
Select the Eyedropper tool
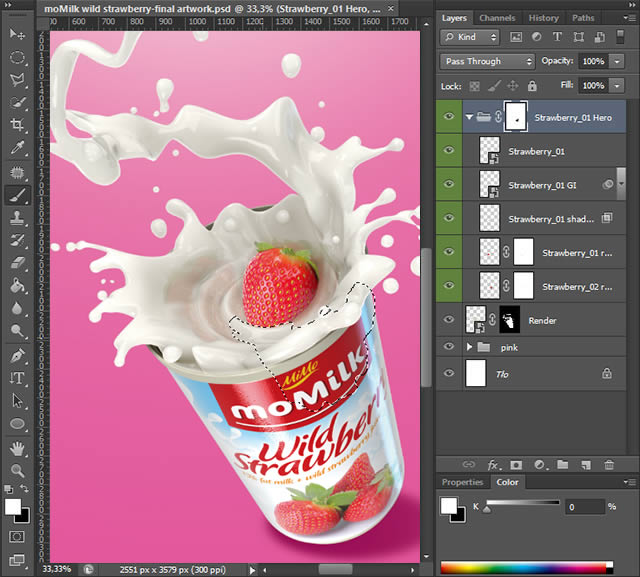(x=17, y=147)
